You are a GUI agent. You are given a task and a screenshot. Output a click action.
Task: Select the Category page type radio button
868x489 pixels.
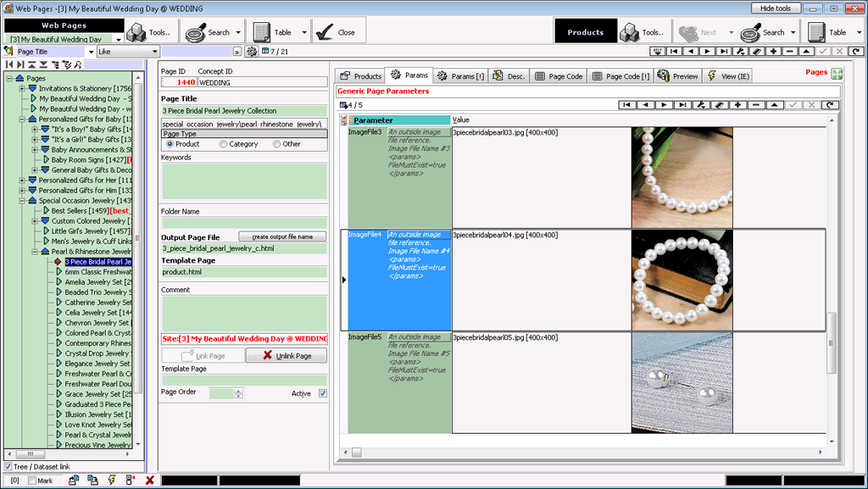(224, 144)
